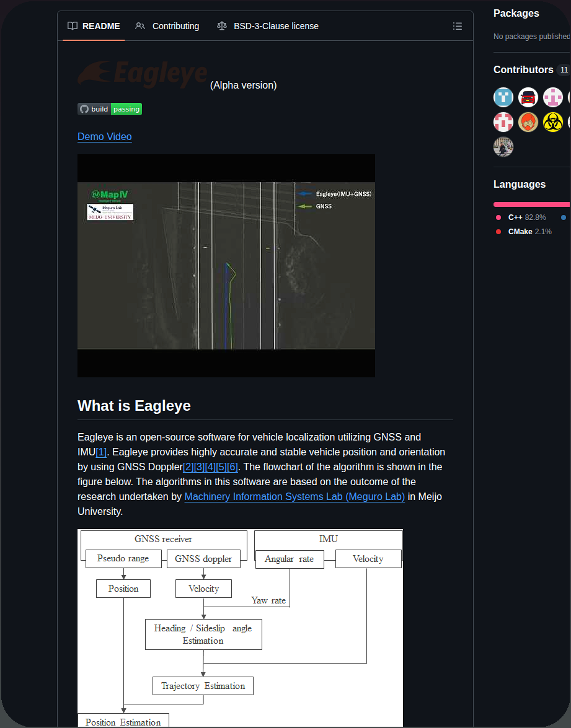The height and width of the screenshot is (728, 571).
Task: Open reference link [3]
Action: 199,467
